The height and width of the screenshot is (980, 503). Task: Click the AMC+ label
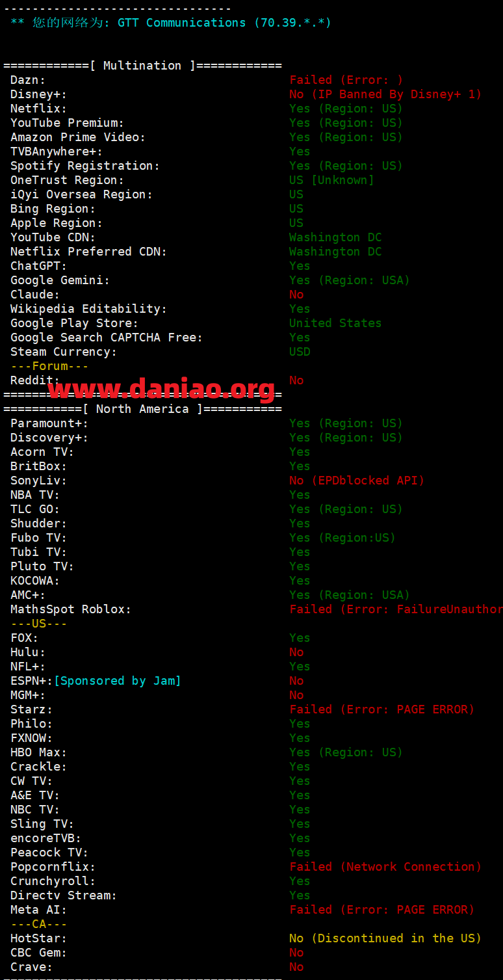click(28, 595)
